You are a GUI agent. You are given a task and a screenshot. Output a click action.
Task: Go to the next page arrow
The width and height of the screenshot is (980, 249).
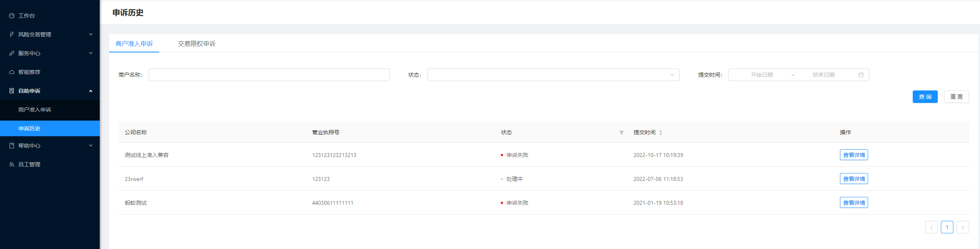point(962,227)
